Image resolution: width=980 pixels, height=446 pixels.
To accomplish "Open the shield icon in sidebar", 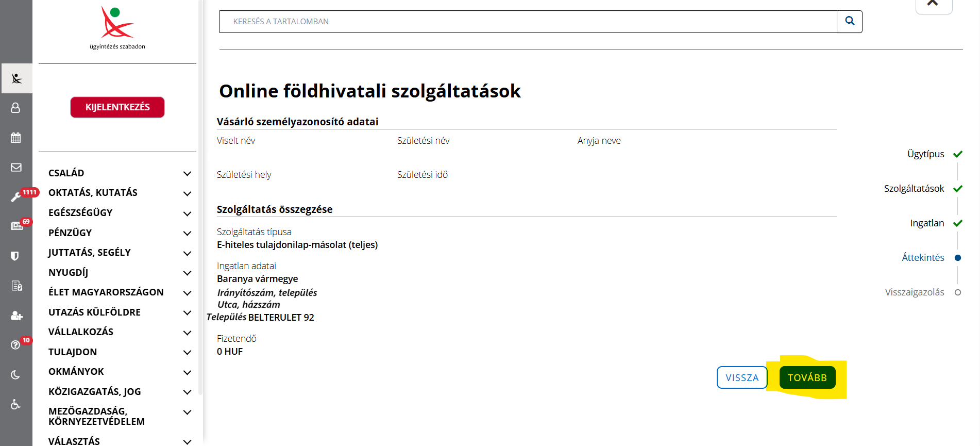I will tap(16, 256).
